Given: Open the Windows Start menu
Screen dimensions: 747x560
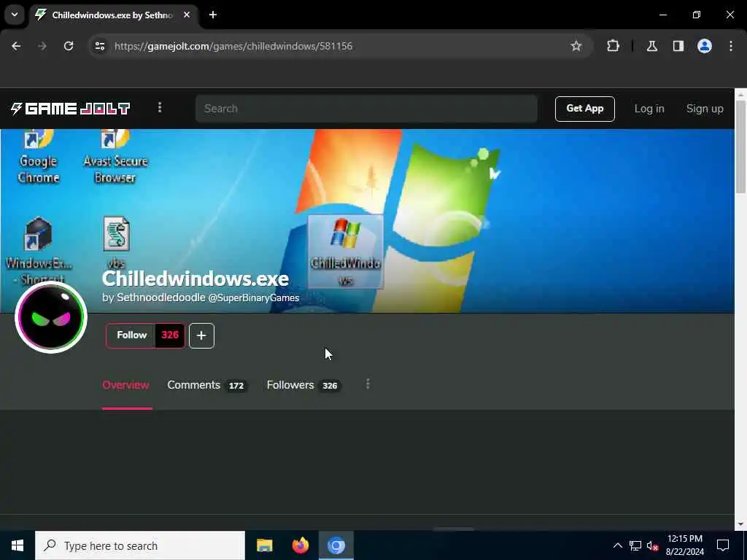Looking at the screenshot, I should point(18,545).
